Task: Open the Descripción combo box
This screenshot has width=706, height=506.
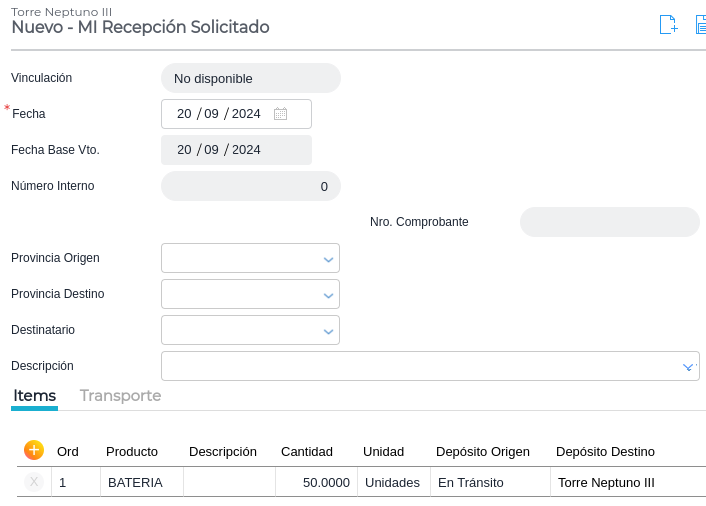Action: (688, 367)
